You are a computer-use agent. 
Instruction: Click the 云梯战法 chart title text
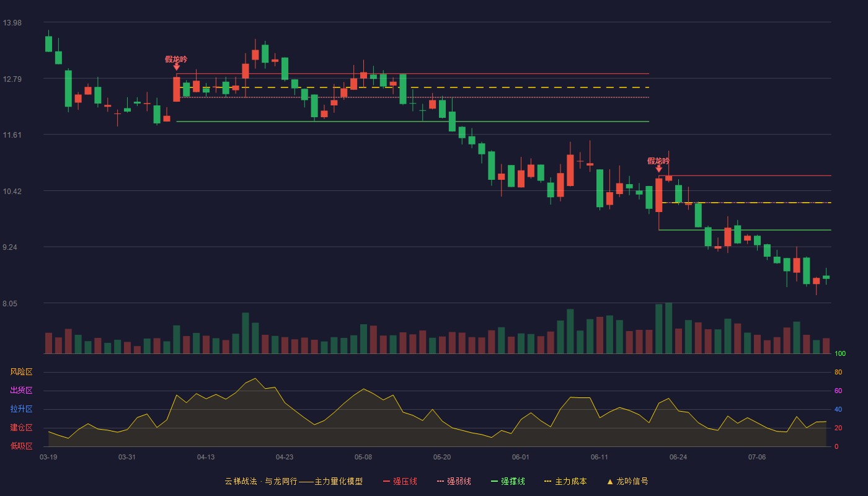click(x=240, y=481)
